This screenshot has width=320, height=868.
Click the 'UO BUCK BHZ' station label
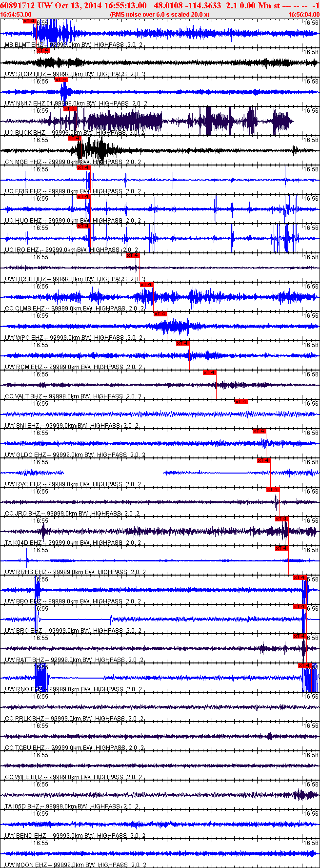[24, 133]
